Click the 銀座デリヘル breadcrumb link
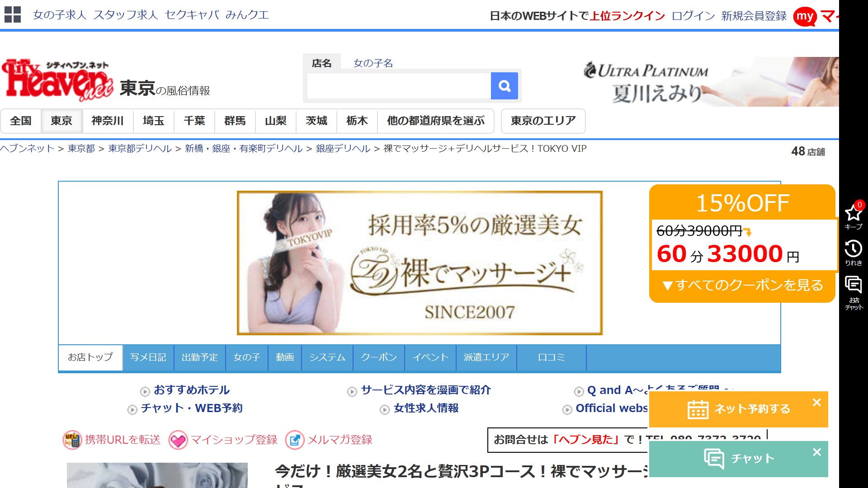The height and width of the screenshot is (488, 868). (343, 149)
